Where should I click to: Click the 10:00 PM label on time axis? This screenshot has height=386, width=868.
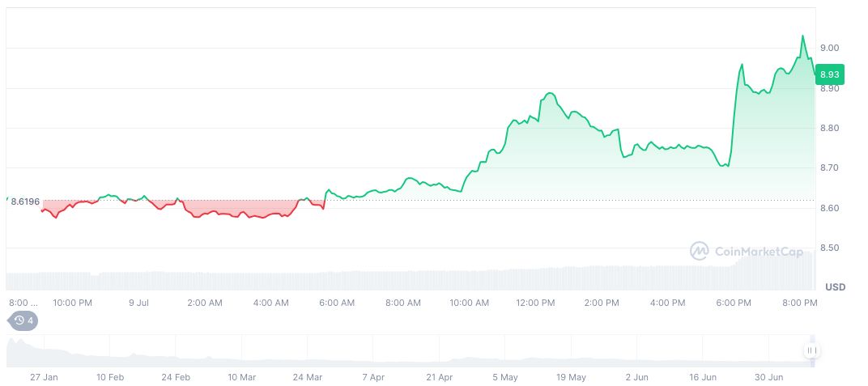click(72, 303)
